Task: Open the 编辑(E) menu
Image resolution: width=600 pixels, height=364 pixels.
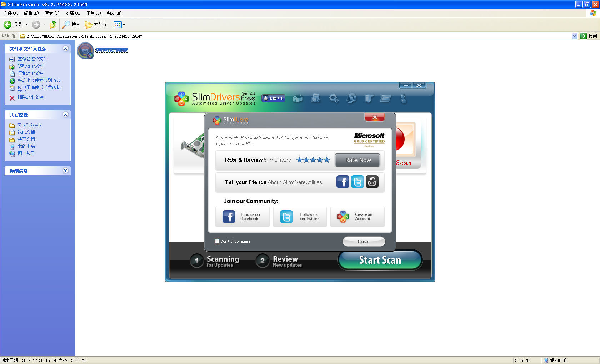Action: (31, 13)
